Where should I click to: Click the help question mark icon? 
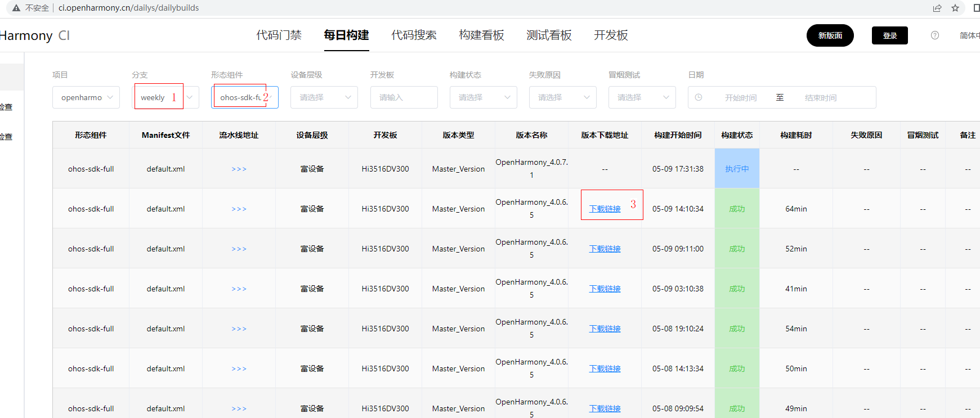[934, 35]
